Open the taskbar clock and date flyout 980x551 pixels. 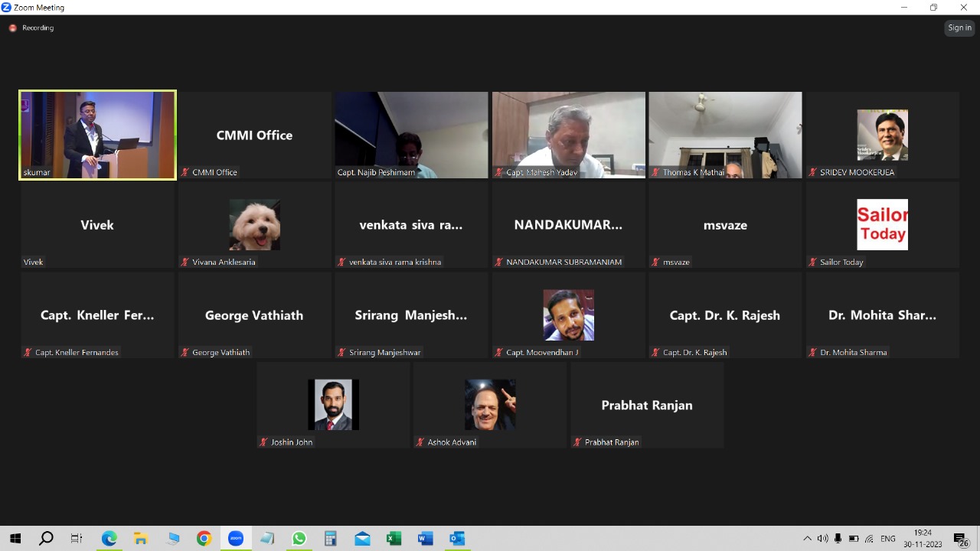tap(923, 539)
